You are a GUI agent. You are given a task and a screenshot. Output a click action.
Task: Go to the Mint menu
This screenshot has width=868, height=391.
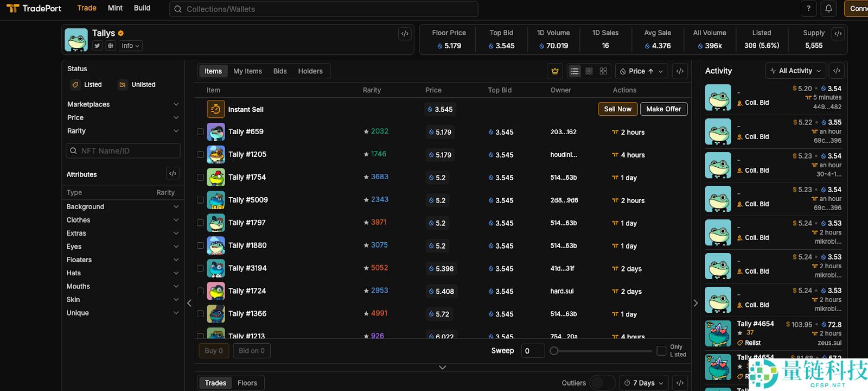click(115, 8)
